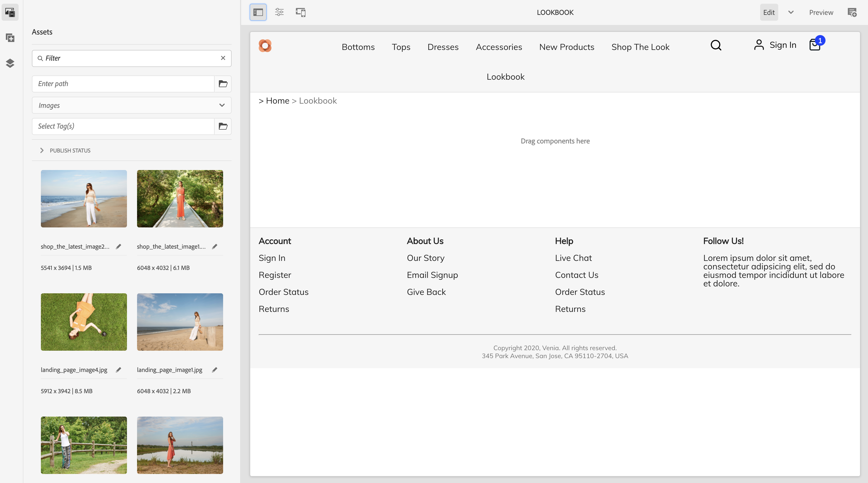Image resolution: width=868 pixels, height=483 pixels.
Task: Open the Emulator device icon
Action: (x=300, y=12)
